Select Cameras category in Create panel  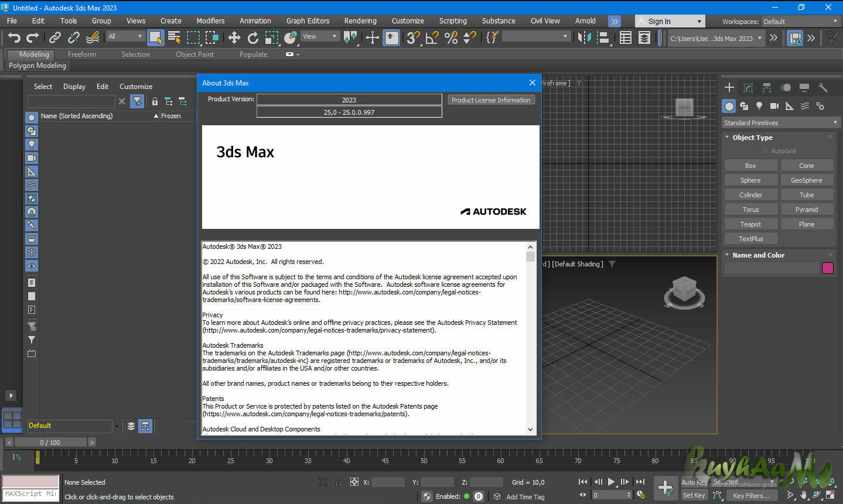pos(774,106)
